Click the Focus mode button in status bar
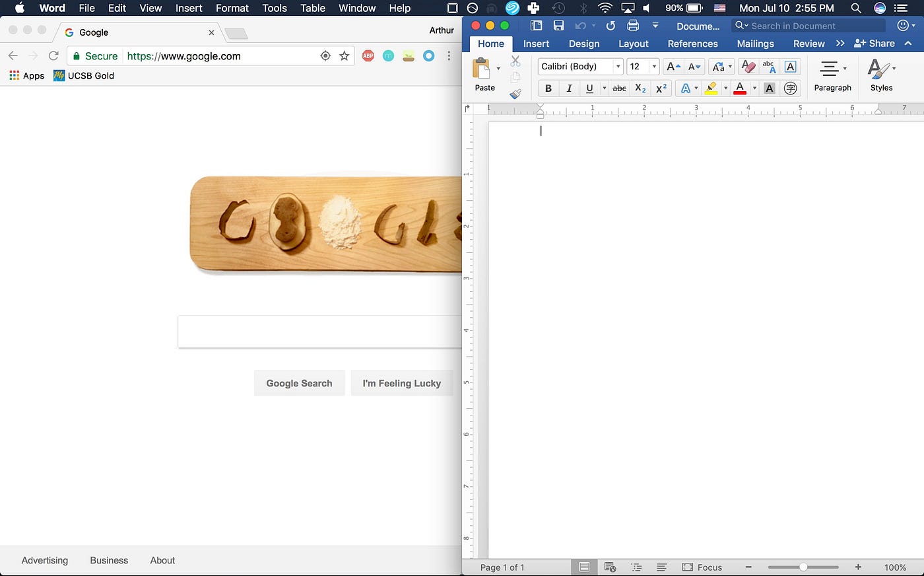Image resolution: width=924 pixels, height=576 pixels. point(702,567)
